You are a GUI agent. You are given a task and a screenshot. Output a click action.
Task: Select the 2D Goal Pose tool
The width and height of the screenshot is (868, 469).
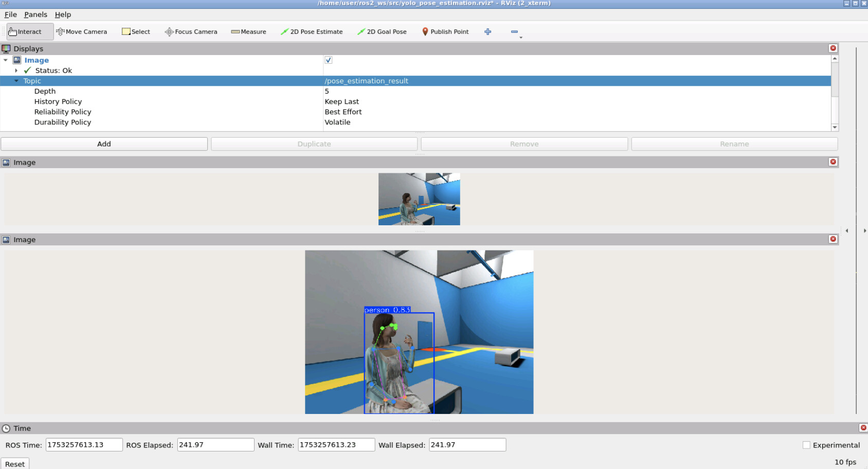382,32
